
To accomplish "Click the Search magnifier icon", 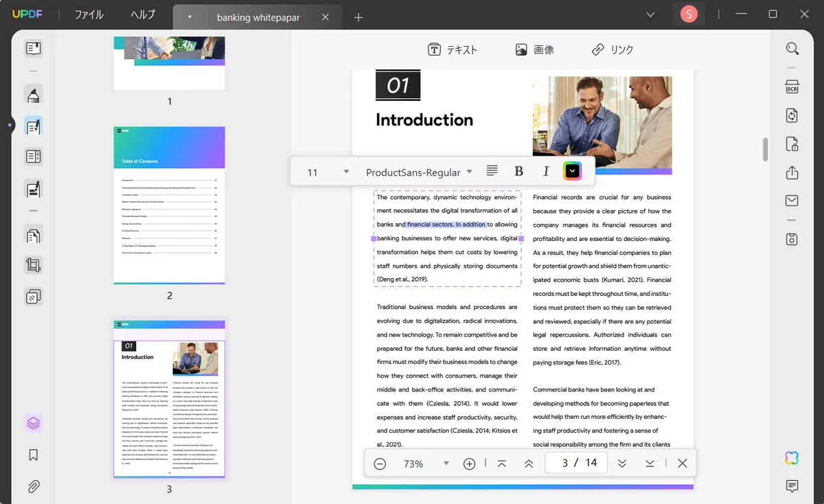I will [x=792, y=49].
